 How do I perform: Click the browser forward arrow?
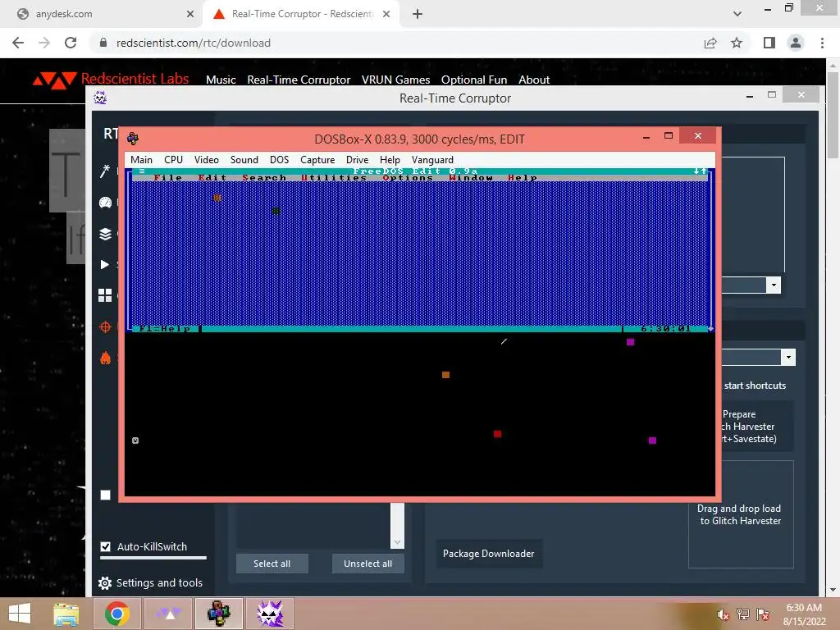(44, 43)
